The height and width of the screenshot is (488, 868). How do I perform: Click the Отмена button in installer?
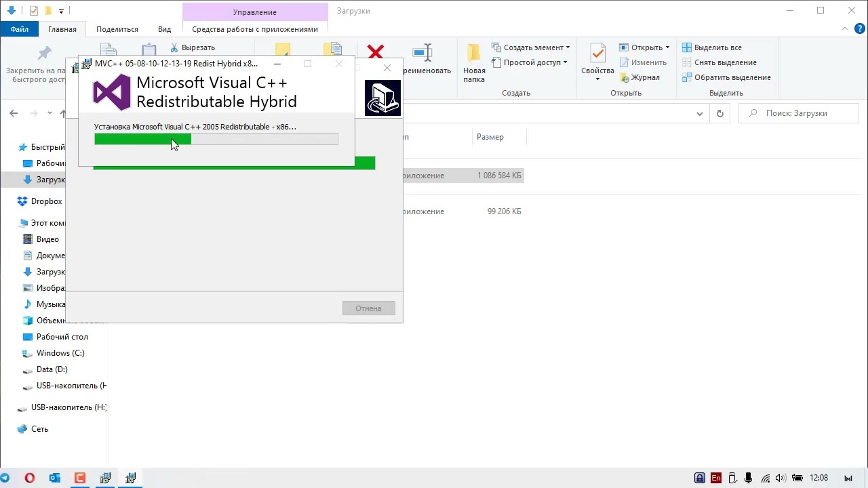coord(368,308)
